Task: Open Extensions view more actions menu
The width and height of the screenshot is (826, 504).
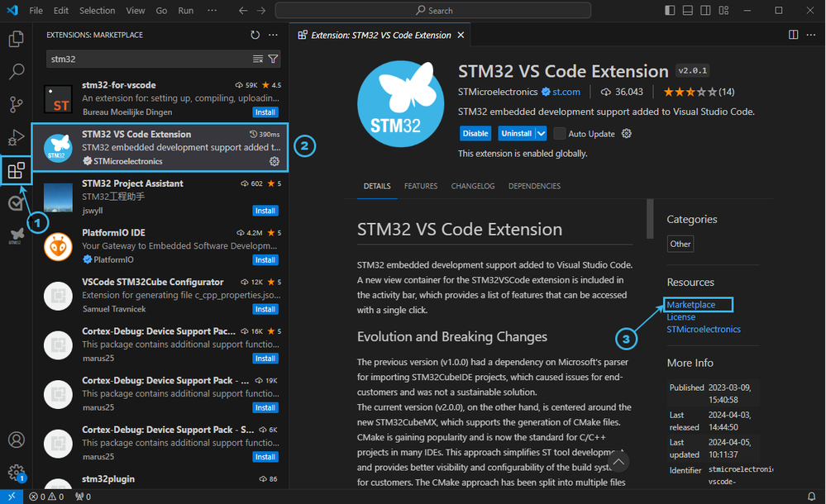Action: pyautogui.click(x=273, y=35)
